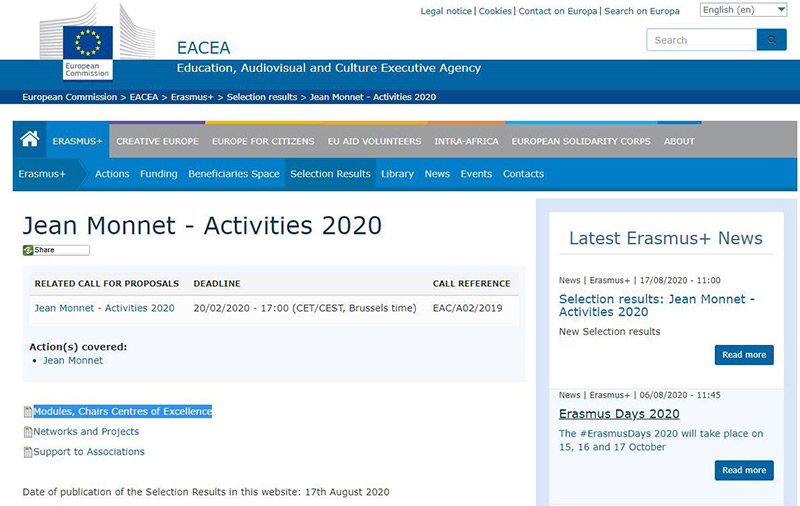Select the ERASMUS+ programme tab

pos(78,141)
